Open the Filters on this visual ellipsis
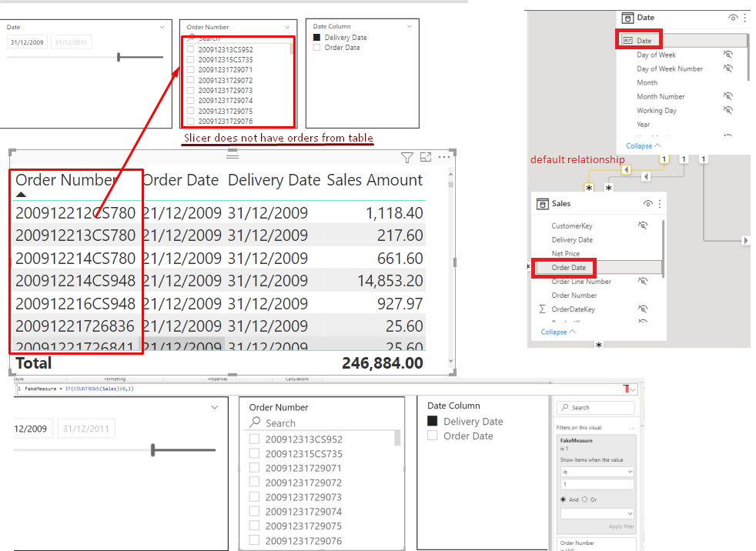756x551 pixels. pos(631,428)
